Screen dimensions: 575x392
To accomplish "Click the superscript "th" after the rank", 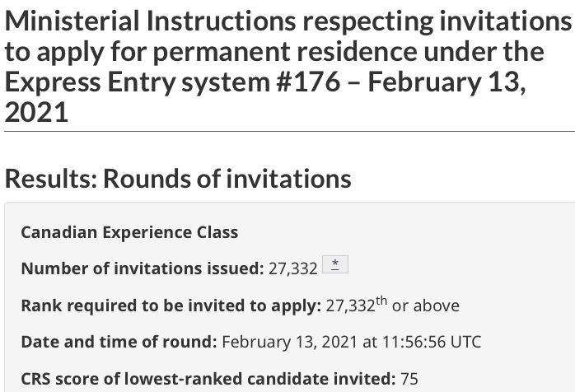I will click(x=381, y=301).
